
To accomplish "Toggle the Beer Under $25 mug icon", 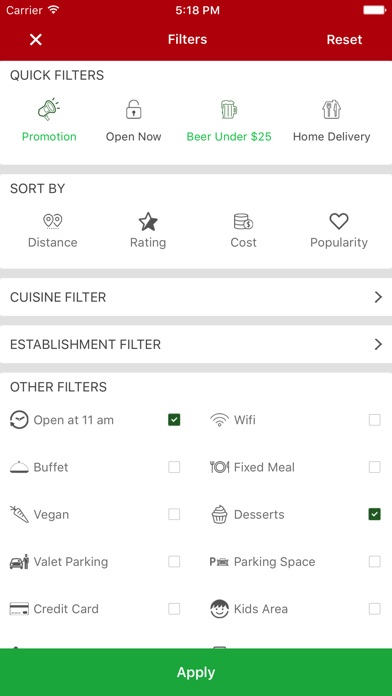I will 229,109.
